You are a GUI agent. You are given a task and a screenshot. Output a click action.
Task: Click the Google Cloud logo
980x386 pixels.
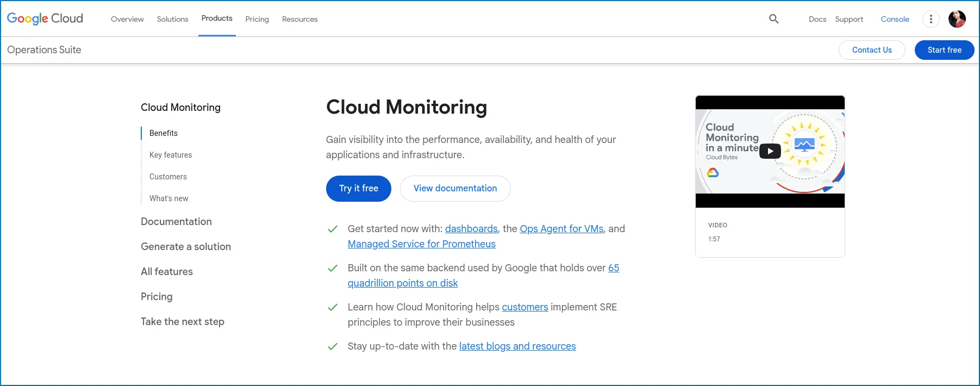point(45,18)
